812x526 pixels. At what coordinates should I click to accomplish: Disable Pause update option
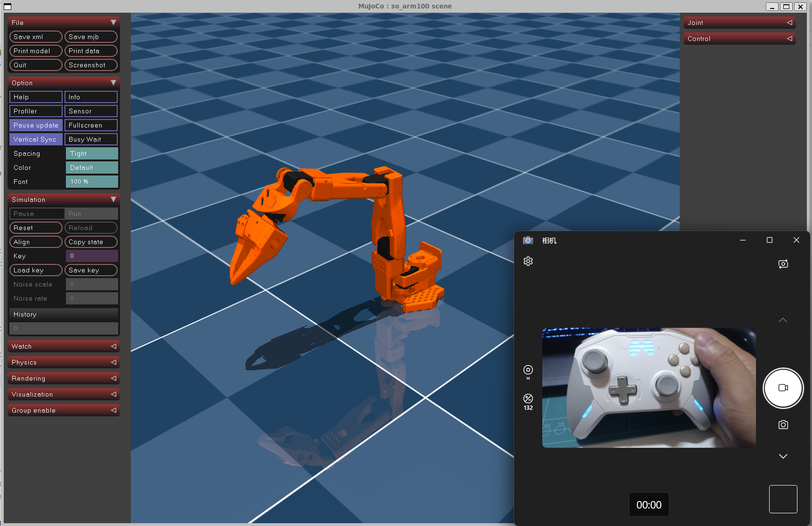(x=36, y=125)
